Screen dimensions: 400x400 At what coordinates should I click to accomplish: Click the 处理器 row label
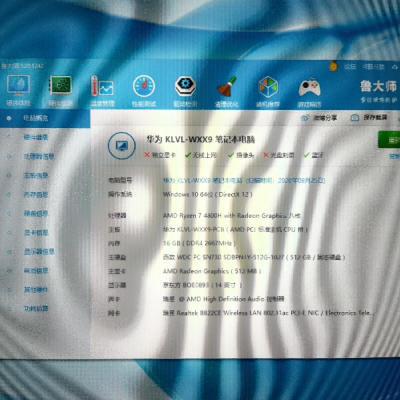tap(117, 216)
